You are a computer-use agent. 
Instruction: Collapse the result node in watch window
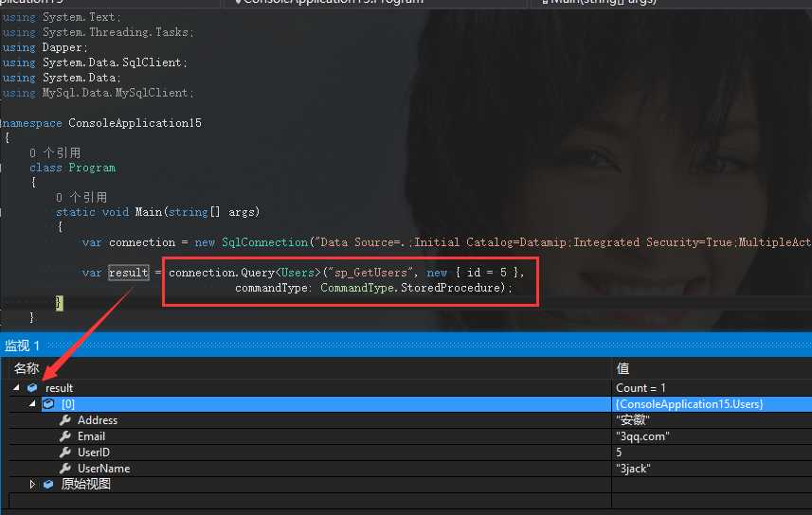pos(16,388)
